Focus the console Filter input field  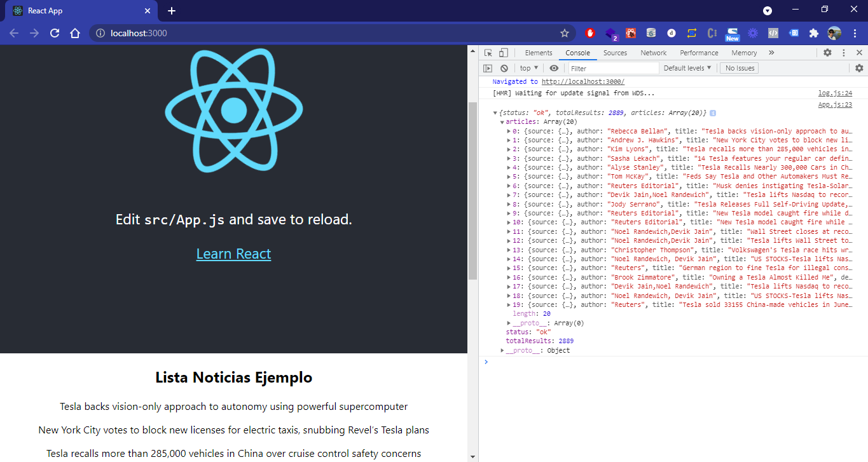click(614, 68)
